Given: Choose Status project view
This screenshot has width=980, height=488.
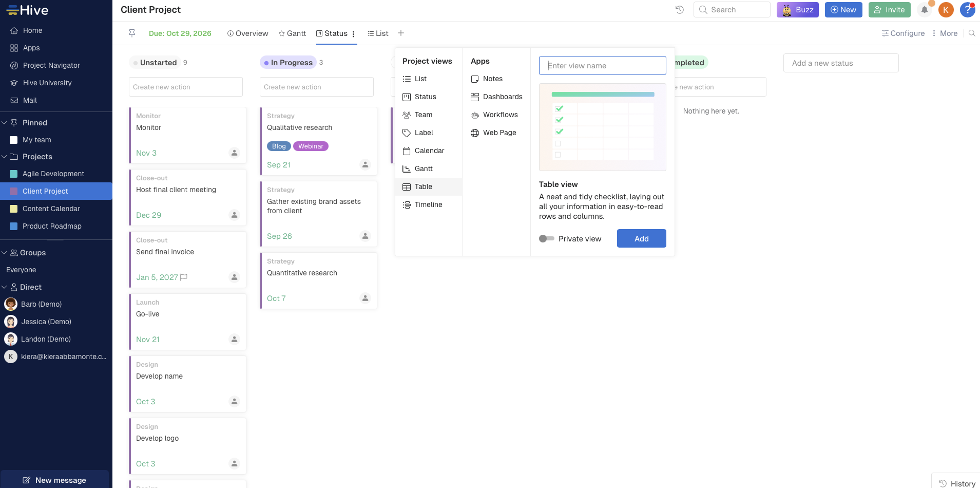Looking at the screenshot, I should coord(429,97).
